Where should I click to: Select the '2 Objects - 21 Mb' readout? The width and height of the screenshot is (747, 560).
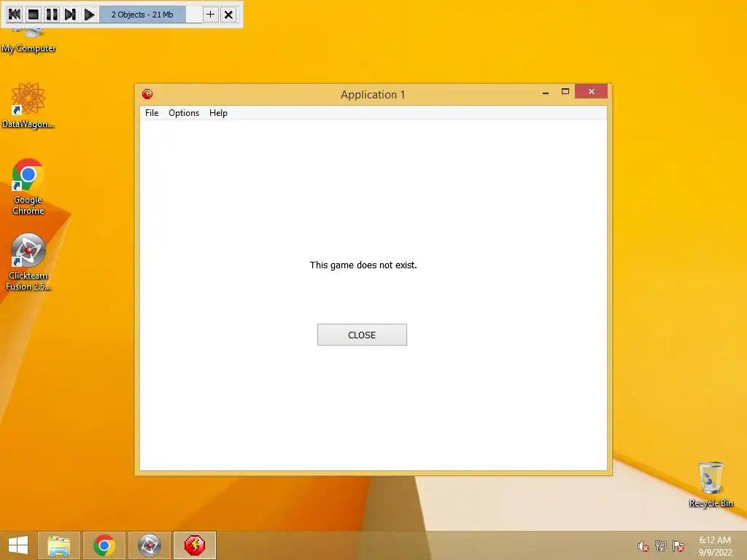coord(142,15)
